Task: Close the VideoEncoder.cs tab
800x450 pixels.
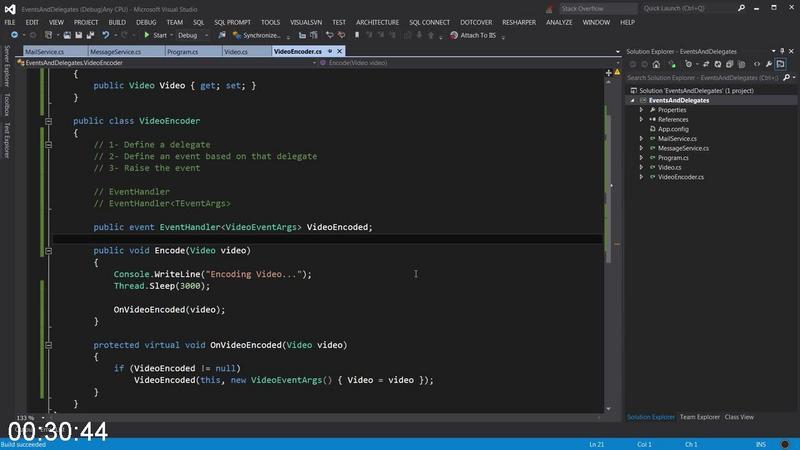Action: pos(339,51)
